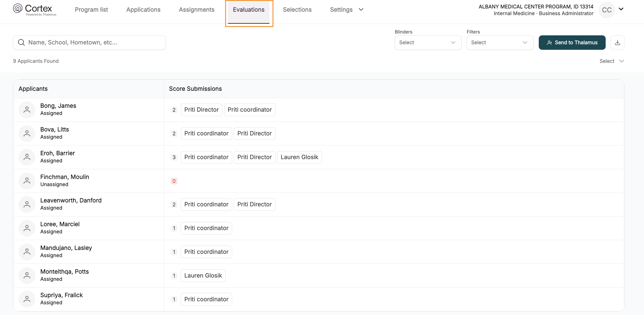Click the download export icon button
Image resolution: width=644 pixels, height=315 pixels.
pyautogui.click(x=617, y=43)
